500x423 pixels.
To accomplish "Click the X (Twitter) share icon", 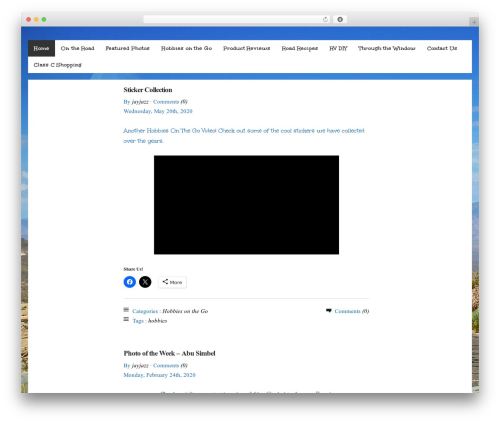I will pos(145,282).
